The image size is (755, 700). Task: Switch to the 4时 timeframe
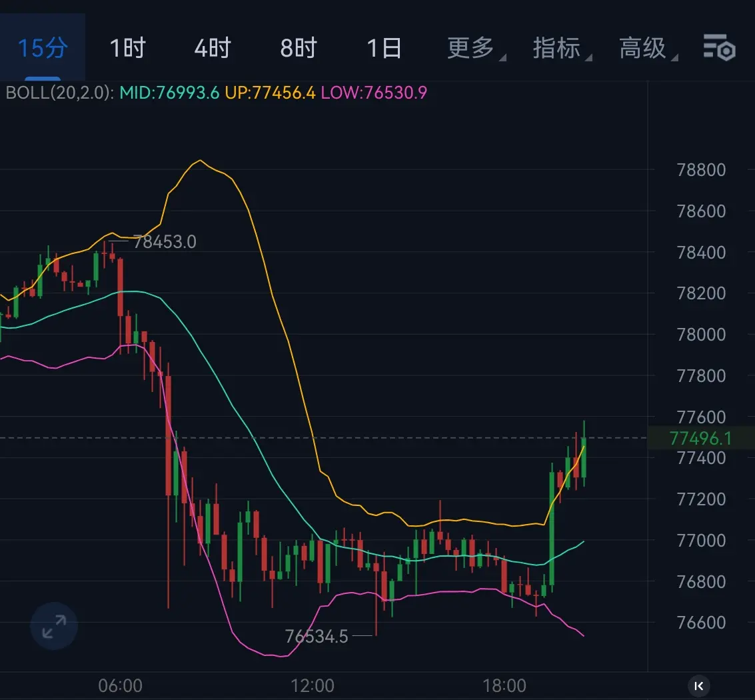213,48
